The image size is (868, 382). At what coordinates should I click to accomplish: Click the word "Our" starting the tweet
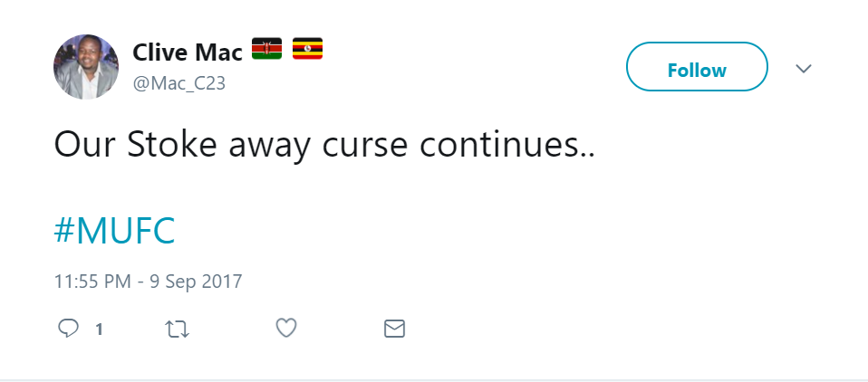pos(81,145)
